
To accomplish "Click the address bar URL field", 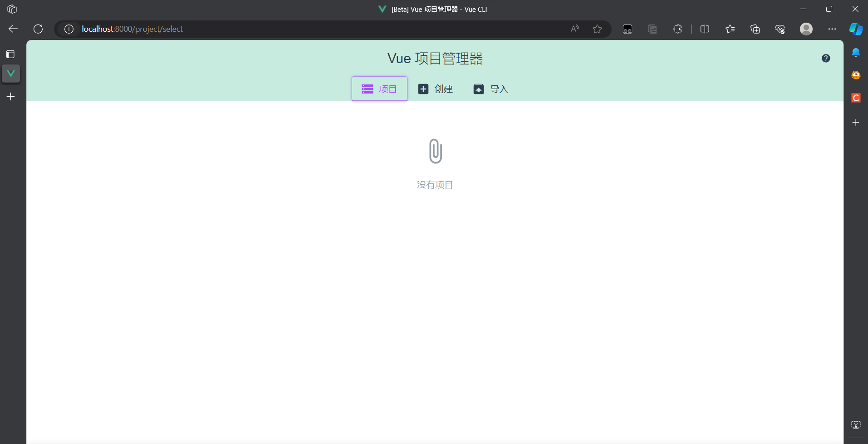I will click(x=318, y=29).
